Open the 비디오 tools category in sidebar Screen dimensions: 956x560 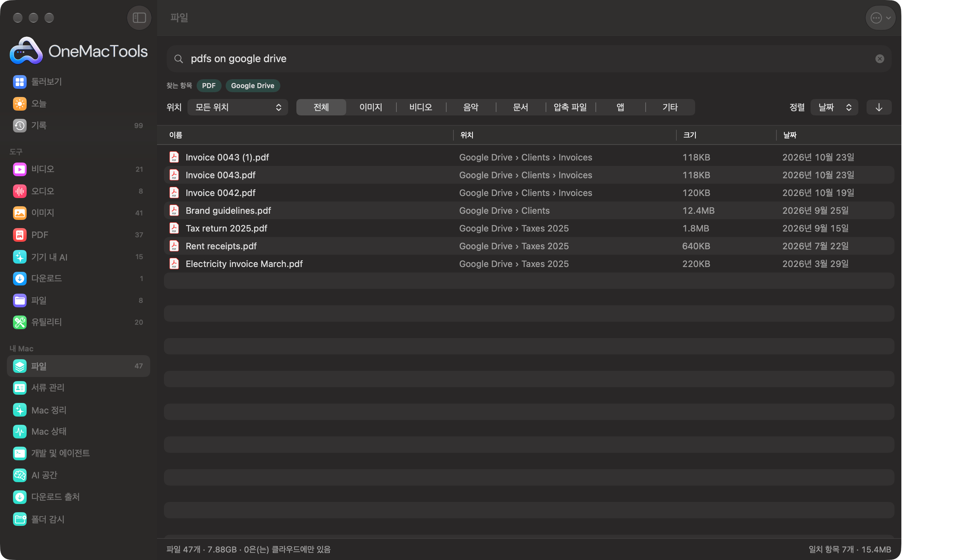pos(79,169)
